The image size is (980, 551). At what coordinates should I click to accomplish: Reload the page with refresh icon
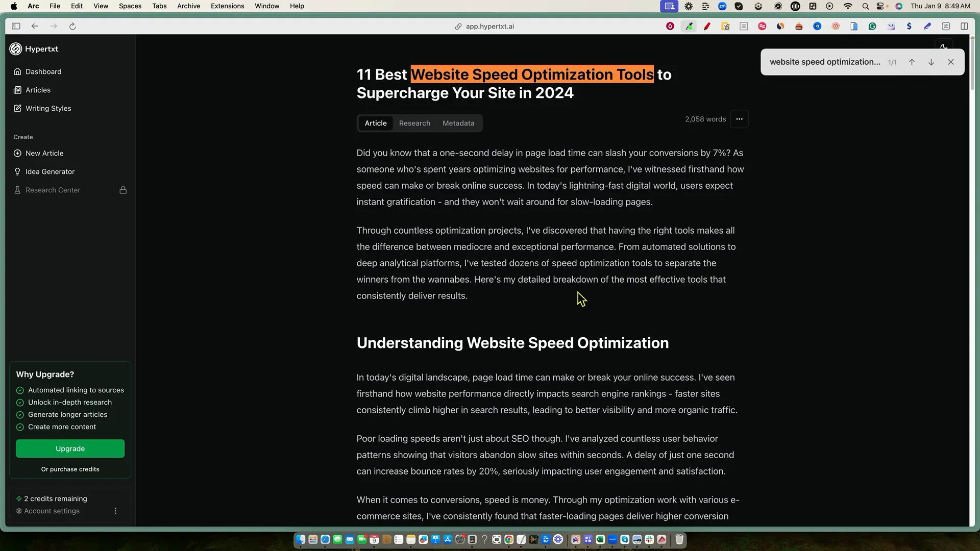tap(72, 27)
